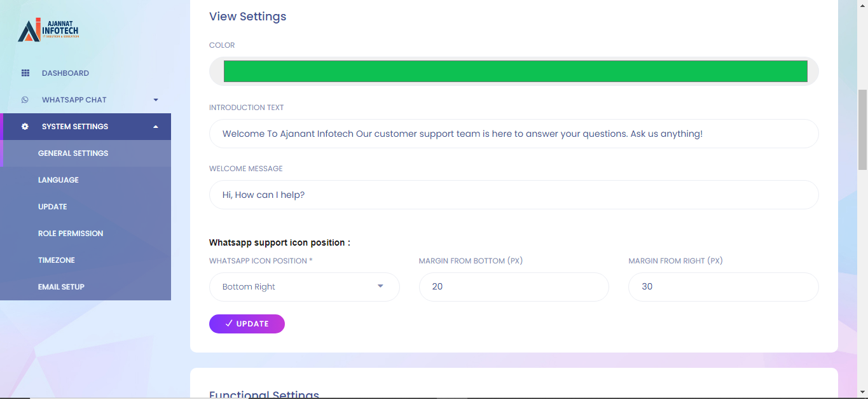Screen dimensions: 868x399
Task: Click the Welcome Message input field
Action: (514, 195)
